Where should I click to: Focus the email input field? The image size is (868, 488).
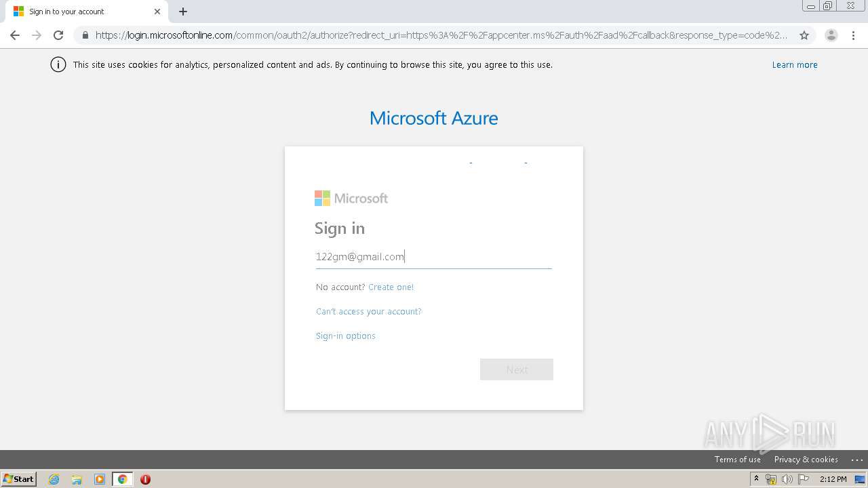pyautogui.click(x=434, y=256)
